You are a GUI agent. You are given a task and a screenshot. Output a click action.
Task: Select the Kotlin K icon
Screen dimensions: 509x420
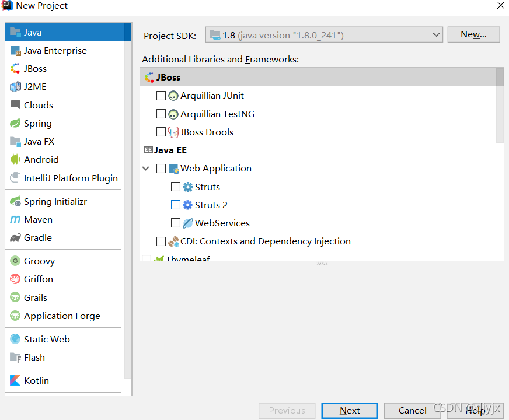(15, 380)
